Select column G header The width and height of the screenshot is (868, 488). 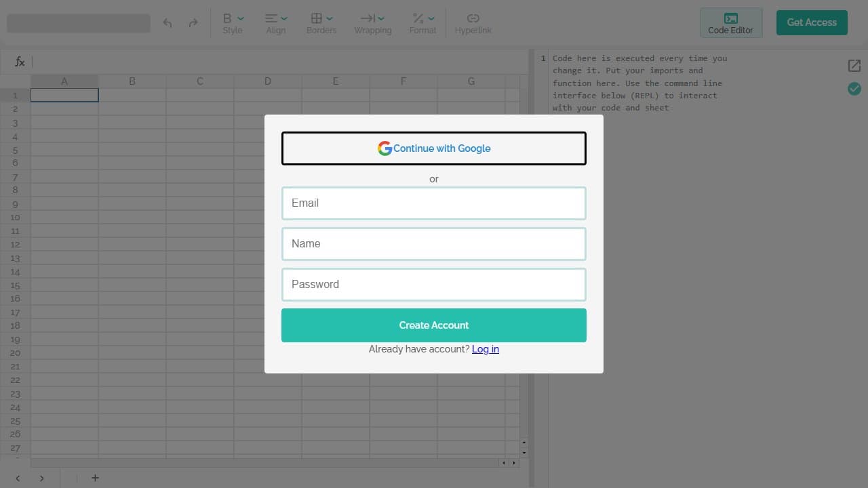tap(471, 81)
